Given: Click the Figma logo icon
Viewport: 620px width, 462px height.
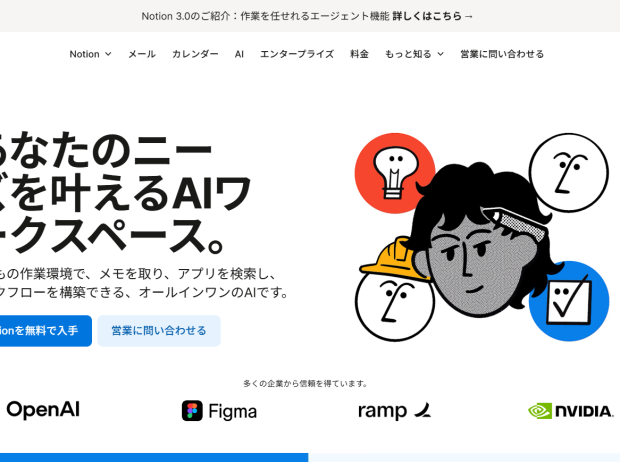Looking at the screenshot, I should pos(192,411).
